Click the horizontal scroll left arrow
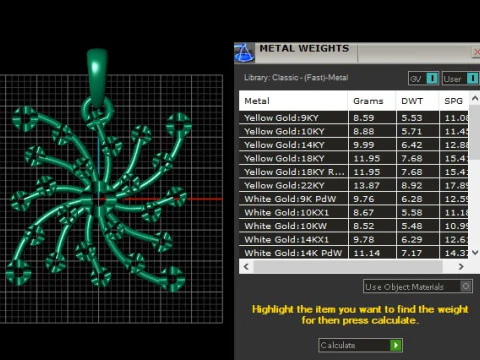Viewport: 480px width, 360px height. [x=246, y=266]
